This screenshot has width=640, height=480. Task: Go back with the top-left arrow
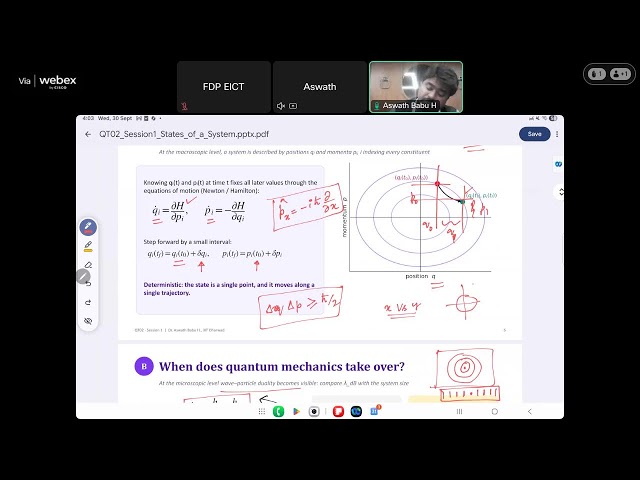tap(88, 134)
